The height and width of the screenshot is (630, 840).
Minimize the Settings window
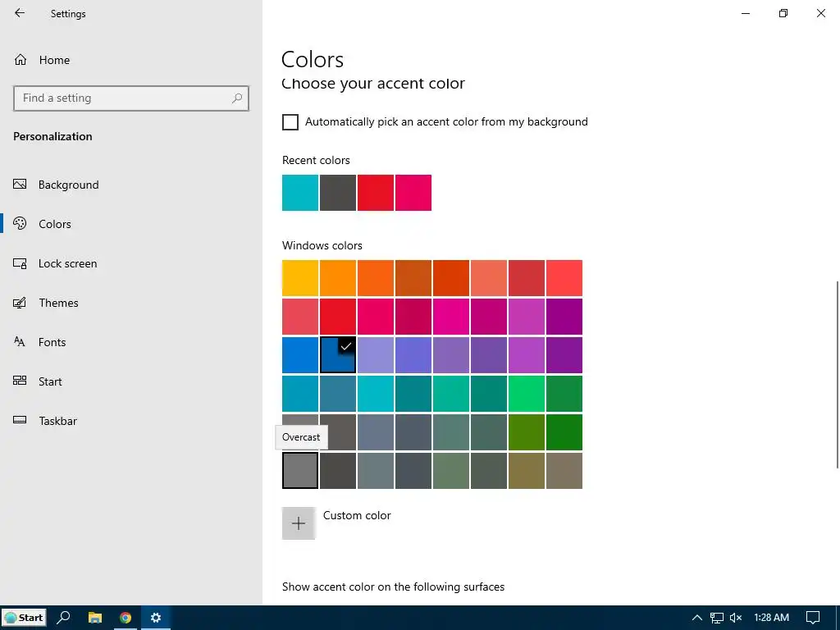[746, 13]
